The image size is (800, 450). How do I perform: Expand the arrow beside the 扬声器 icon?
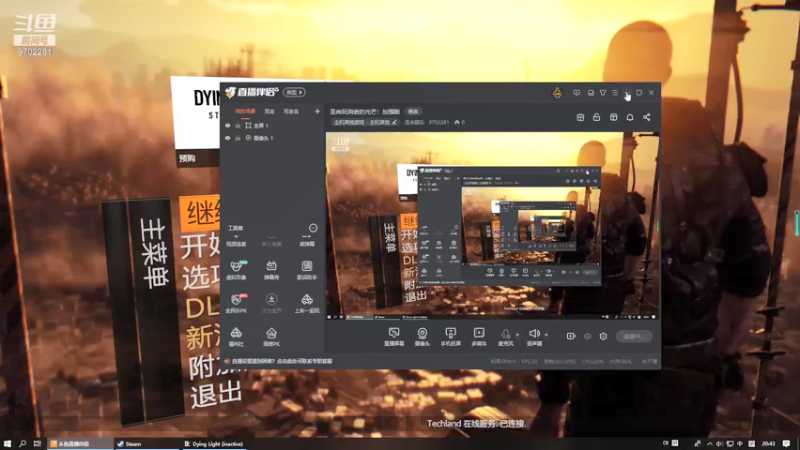point(546,335)
